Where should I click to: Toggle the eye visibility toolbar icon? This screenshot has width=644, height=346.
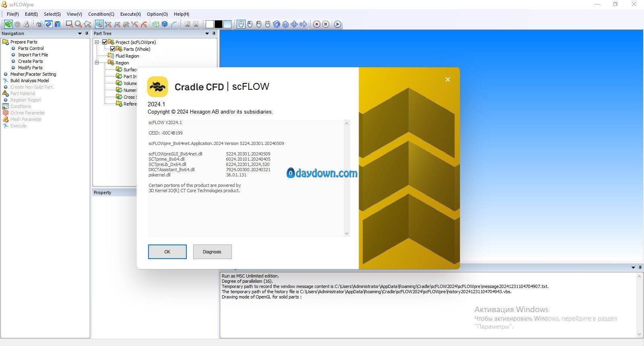40,24
